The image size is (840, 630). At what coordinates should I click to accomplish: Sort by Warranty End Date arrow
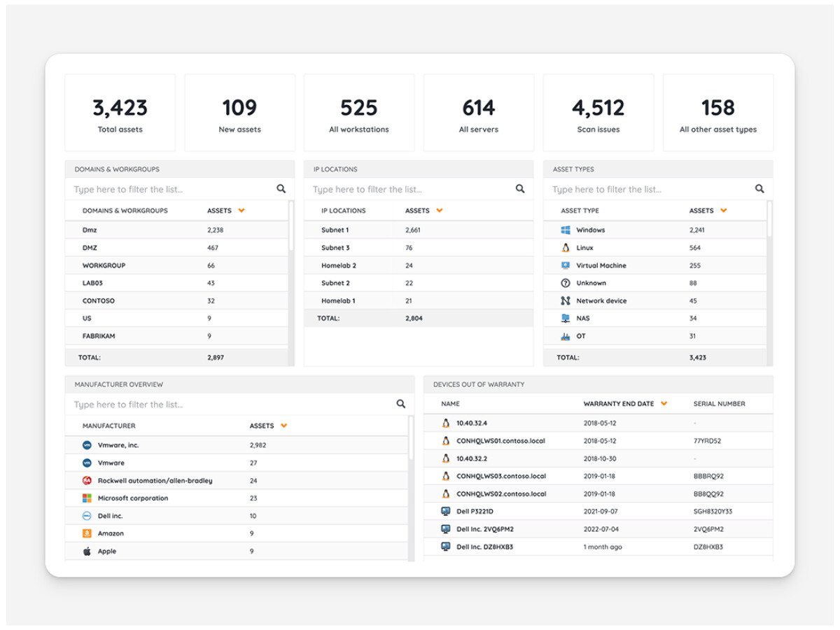[664, 404]
